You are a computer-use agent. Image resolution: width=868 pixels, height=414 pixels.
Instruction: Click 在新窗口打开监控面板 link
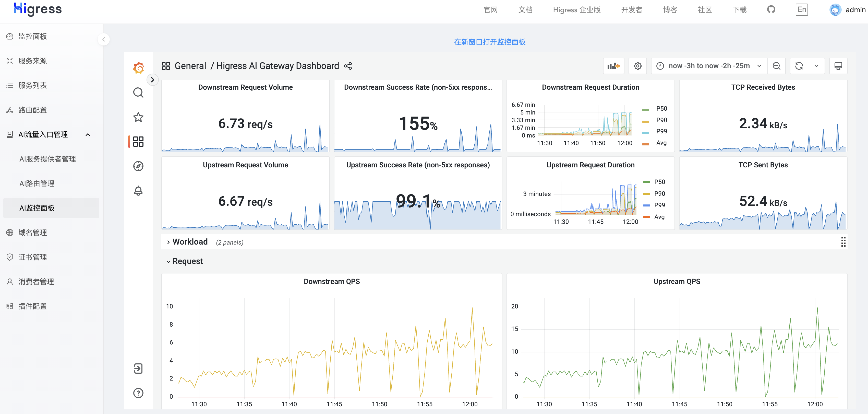point(490,42)
